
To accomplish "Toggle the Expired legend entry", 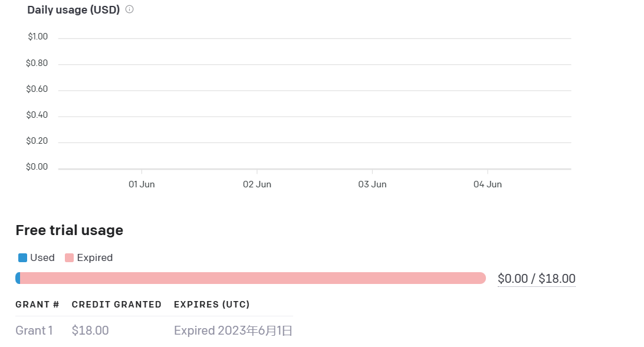I will (x=88, y=257).
